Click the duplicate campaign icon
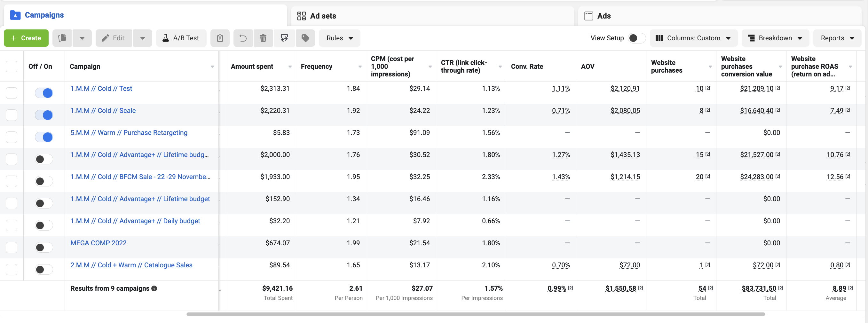The image size is (868, 323). pos(62,38)
